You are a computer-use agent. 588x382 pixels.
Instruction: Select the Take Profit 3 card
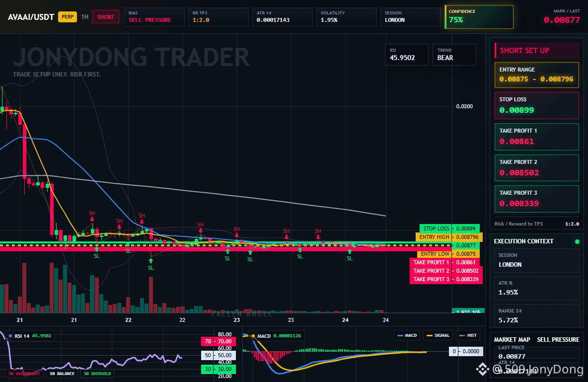[x=537, y=199]
